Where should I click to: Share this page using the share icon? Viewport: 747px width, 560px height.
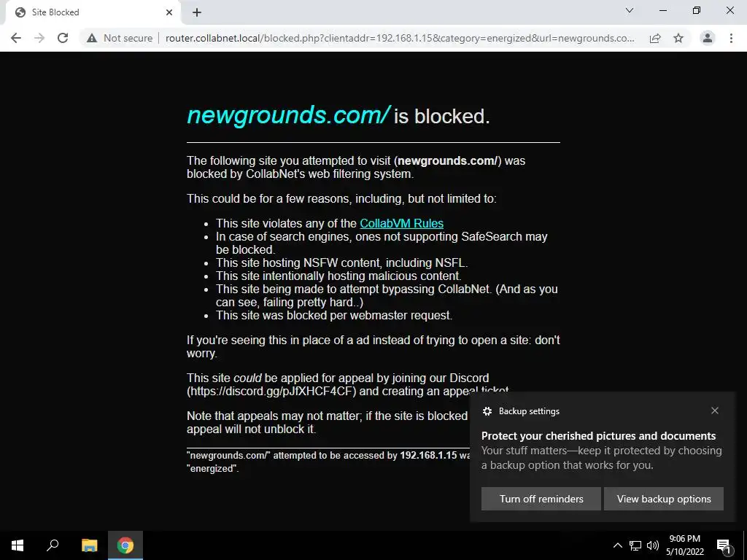[655, 38]
